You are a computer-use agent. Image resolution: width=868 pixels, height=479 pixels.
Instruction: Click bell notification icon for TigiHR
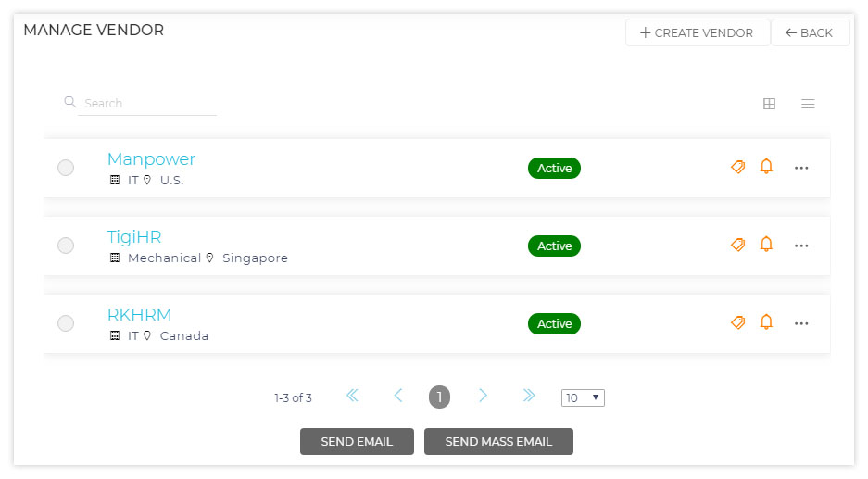(766, 244)
